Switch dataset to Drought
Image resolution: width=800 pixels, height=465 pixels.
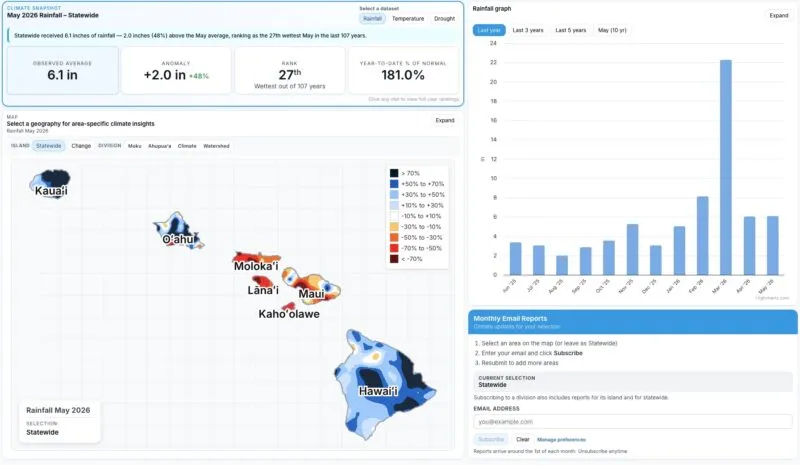coord(444,18)
